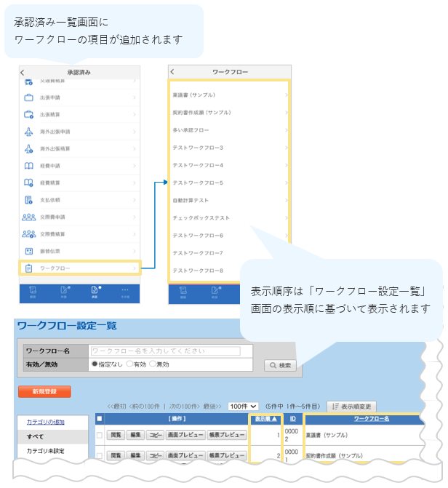Click 画面プレビュー for 稟議書（サンプル） row
This screenshot has height=488, width=448.
185,435
